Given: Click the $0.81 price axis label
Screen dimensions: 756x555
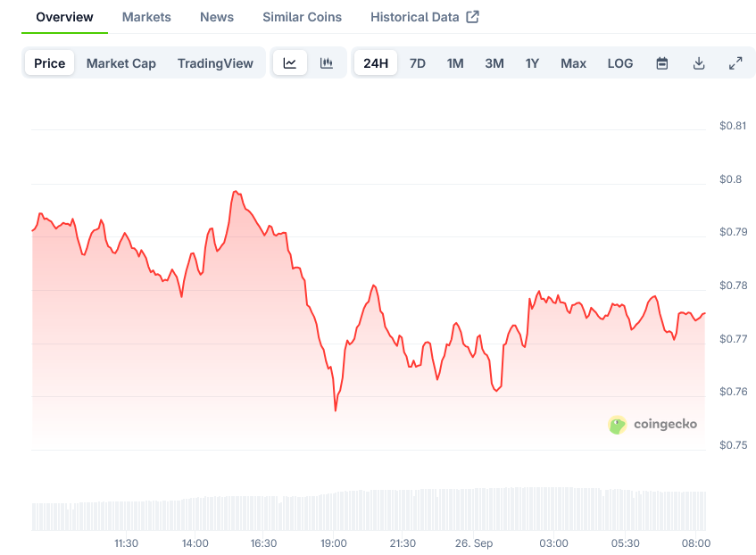Looking at the screenshot, I should 733,126.
